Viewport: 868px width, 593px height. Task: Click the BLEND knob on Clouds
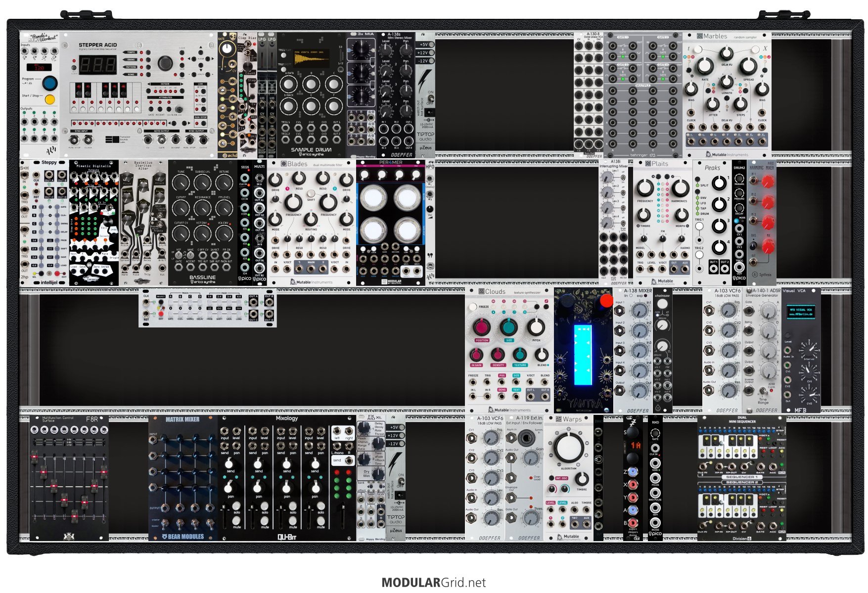pyautogui.click(x=542, y=355)
